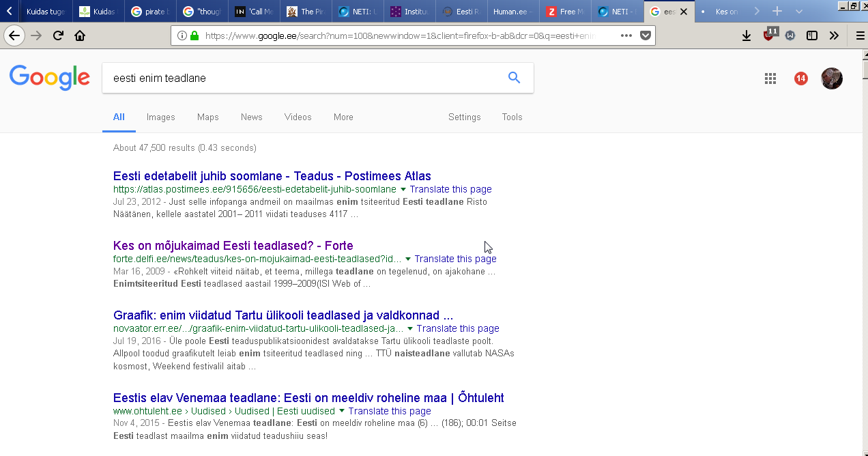868x456 pixels.
Task: Switch to the 'Kes on' tab
Action: (x=721, y=12)
